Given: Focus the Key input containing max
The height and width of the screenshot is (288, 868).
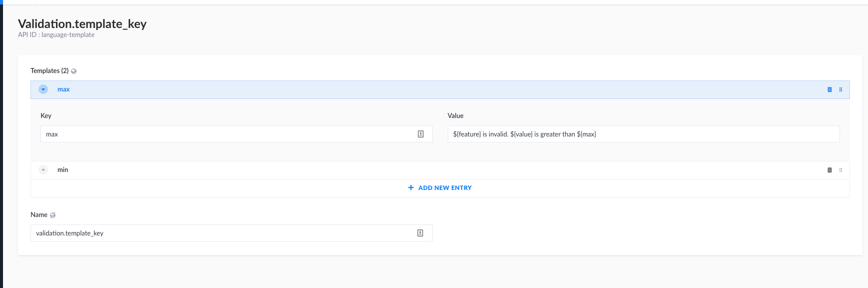Looking at the screenshot, I should click(x=236, y=134).
